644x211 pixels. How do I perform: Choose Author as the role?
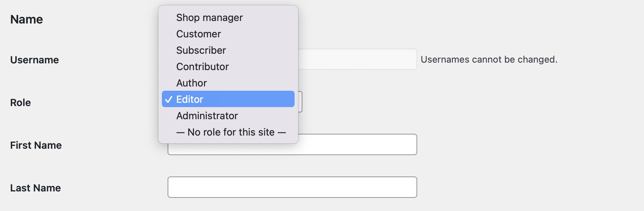click(x=191, y=83)
